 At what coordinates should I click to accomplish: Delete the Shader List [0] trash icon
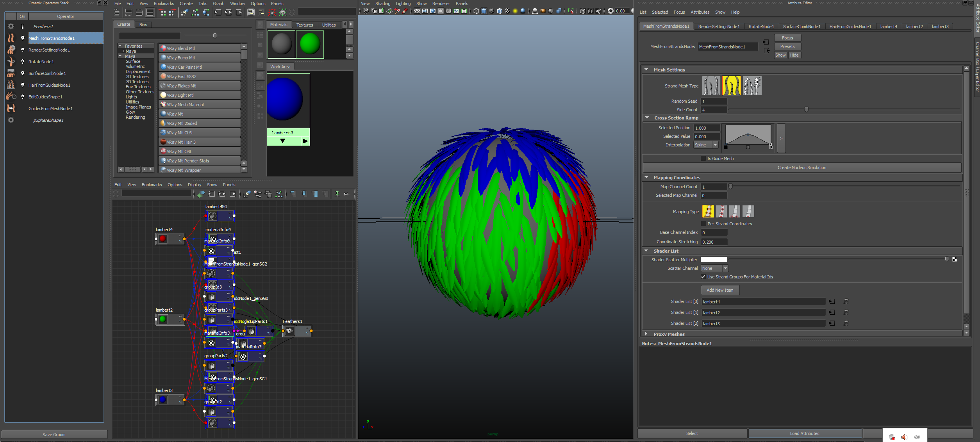[846, 301]
